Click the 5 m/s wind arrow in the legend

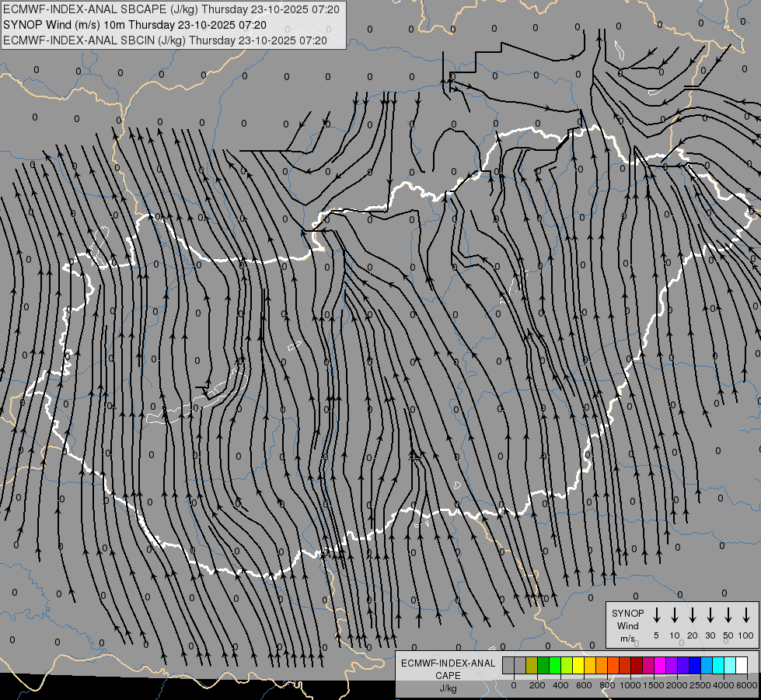[x=656, y=615]
